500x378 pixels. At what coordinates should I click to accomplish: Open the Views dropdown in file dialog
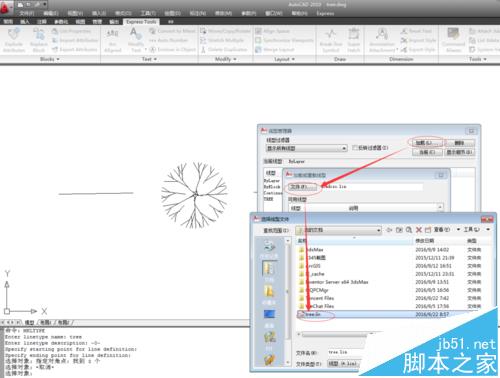(447, 230)
